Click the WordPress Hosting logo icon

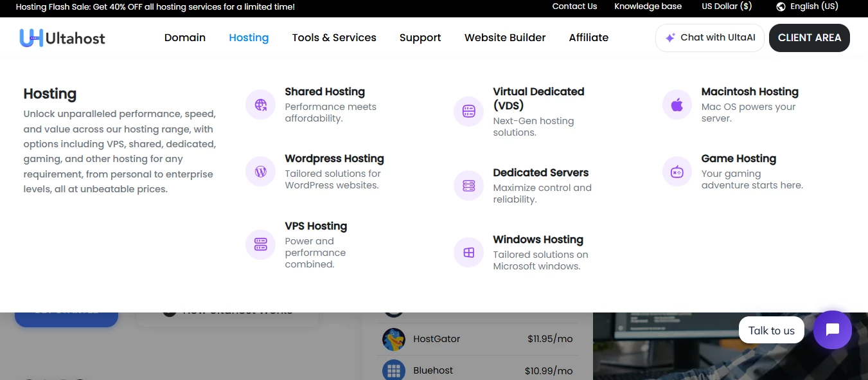261,172
